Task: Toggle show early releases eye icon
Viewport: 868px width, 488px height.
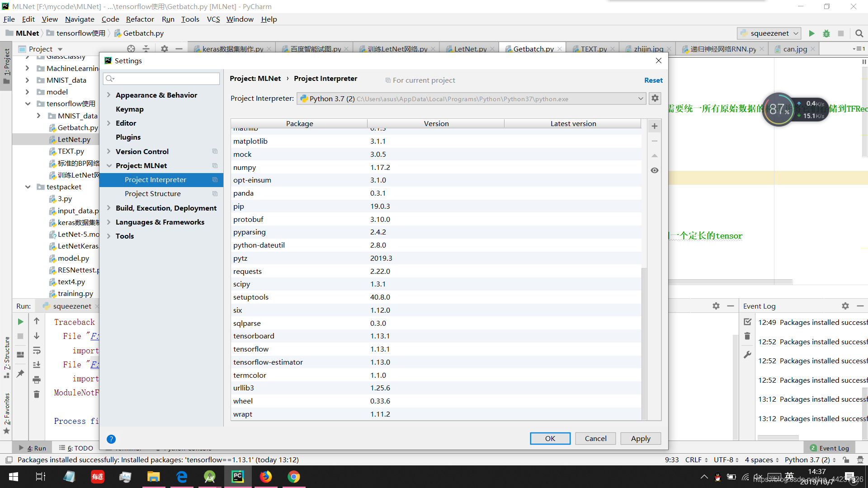Action: [654, 170]
